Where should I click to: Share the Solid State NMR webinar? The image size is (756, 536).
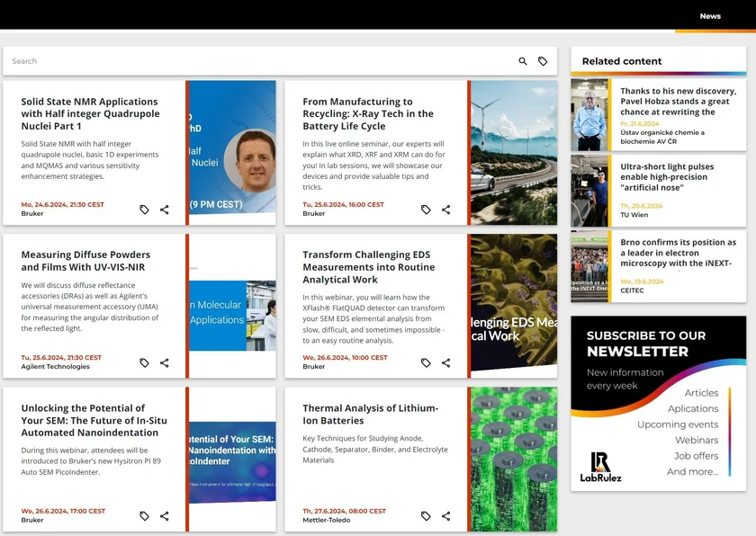(165, 210)
